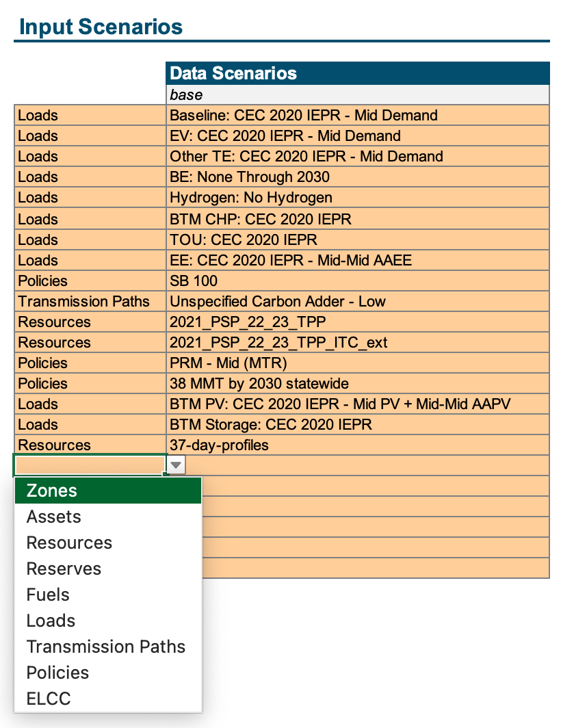The height and width of the screenshot is (728, 561).
Task: Select the '2021_PSP_22_23_TPP_ITC_ext' cell
Action: (357, 342)
